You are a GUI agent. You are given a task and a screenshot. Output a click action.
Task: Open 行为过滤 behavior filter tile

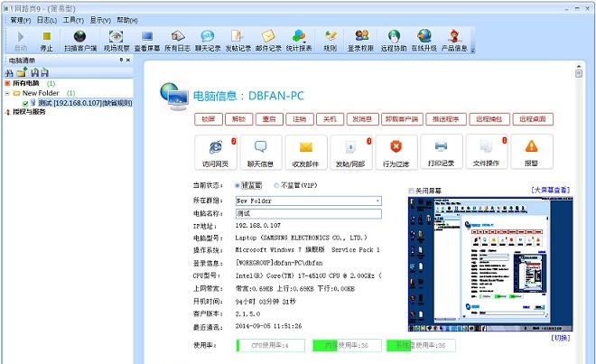(x=396, y=152)
